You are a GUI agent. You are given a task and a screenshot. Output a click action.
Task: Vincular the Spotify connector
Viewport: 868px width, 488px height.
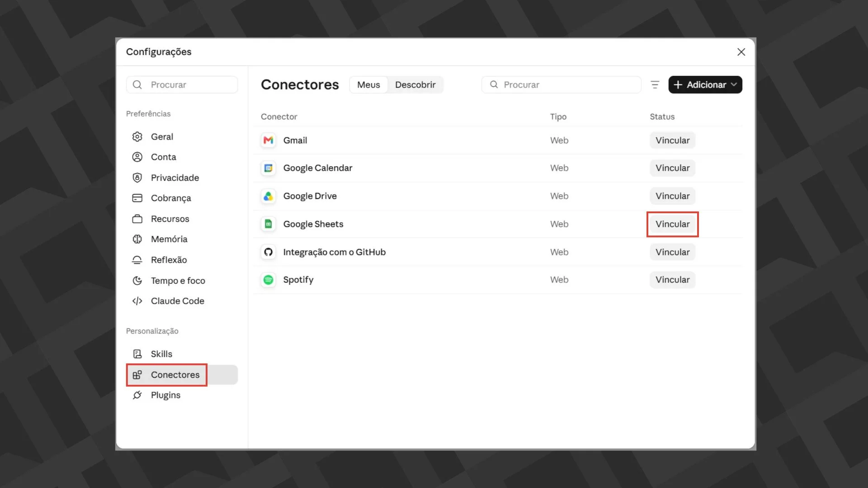[x=672, y=280]
